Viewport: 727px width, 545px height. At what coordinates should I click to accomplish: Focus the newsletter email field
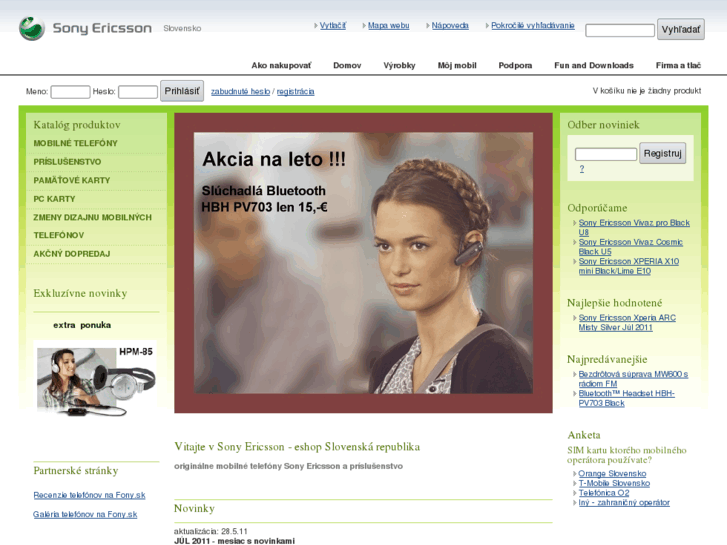[x=606, y=154]
